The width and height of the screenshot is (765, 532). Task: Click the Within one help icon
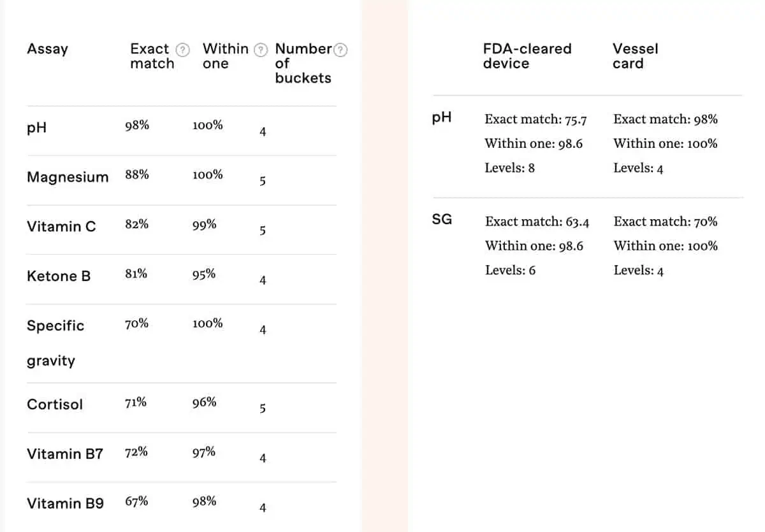coord(260,50)
